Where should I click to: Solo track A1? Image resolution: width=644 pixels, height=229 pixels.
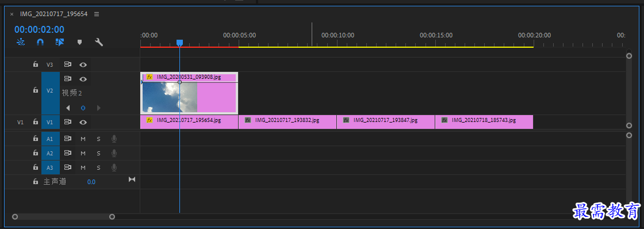click(x=98, y=139)
